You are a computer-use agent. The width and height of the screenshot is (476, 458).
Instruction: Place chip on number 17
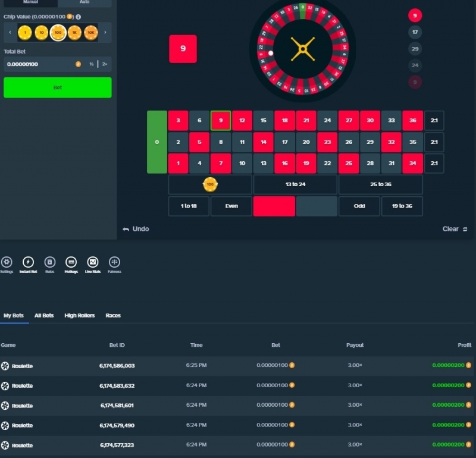(x=285, y=142)
